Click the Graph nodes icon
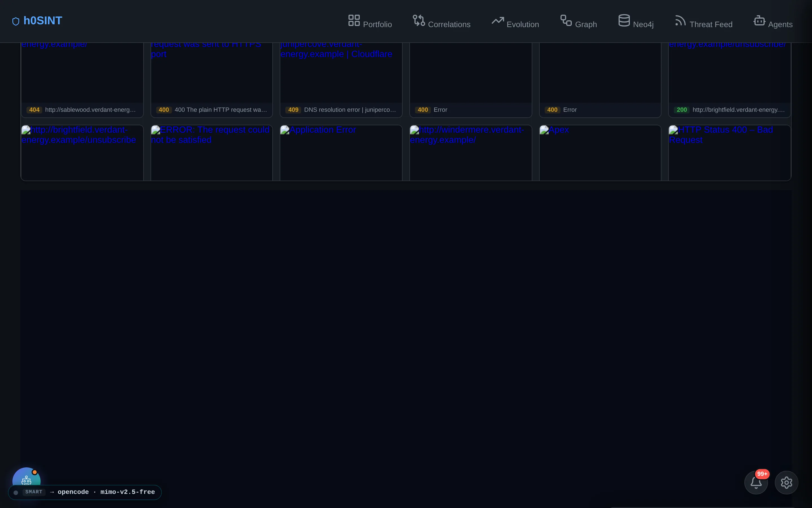Image resolution: width=812 pixels, height=508 pixels. pos(566,20)
